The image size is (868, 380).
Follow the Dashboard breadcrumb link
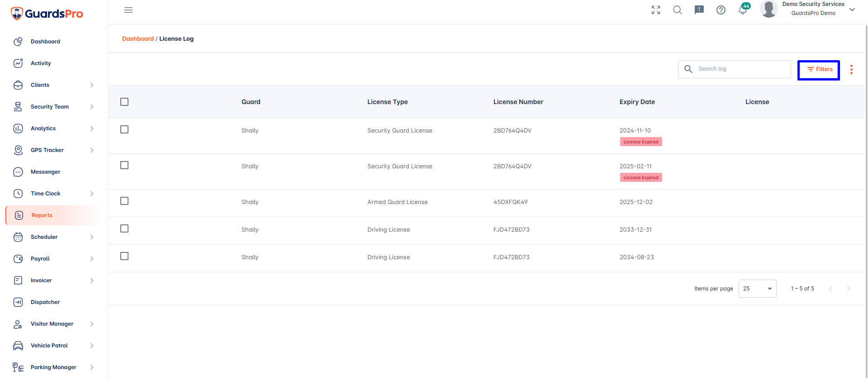pos(138,39)
